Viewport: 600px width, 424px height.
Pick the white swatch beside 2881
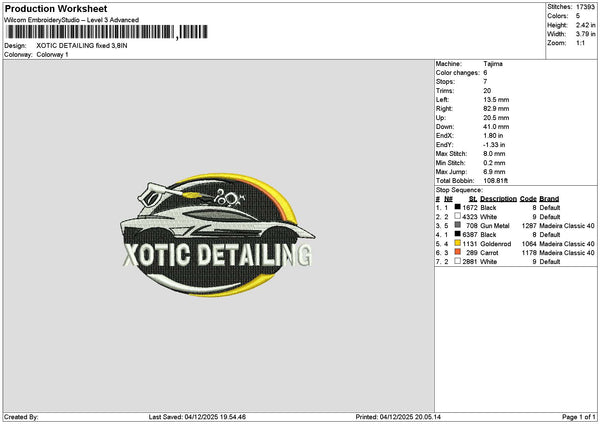pyautogui.click(x=458, y=261)
